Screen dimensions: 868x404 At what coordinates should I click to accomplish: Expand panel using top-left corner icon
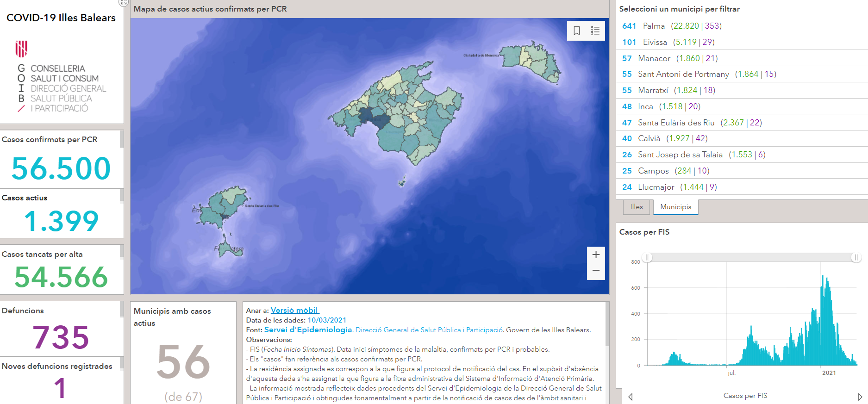click(x=123, y=2)
